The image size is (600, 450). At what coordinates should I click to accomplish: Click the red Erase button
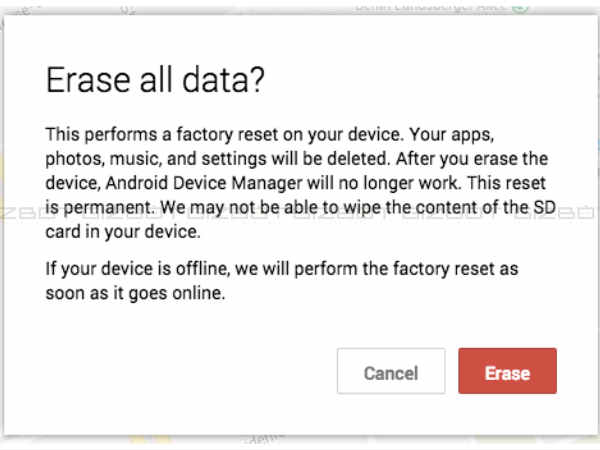pos(507,373)
